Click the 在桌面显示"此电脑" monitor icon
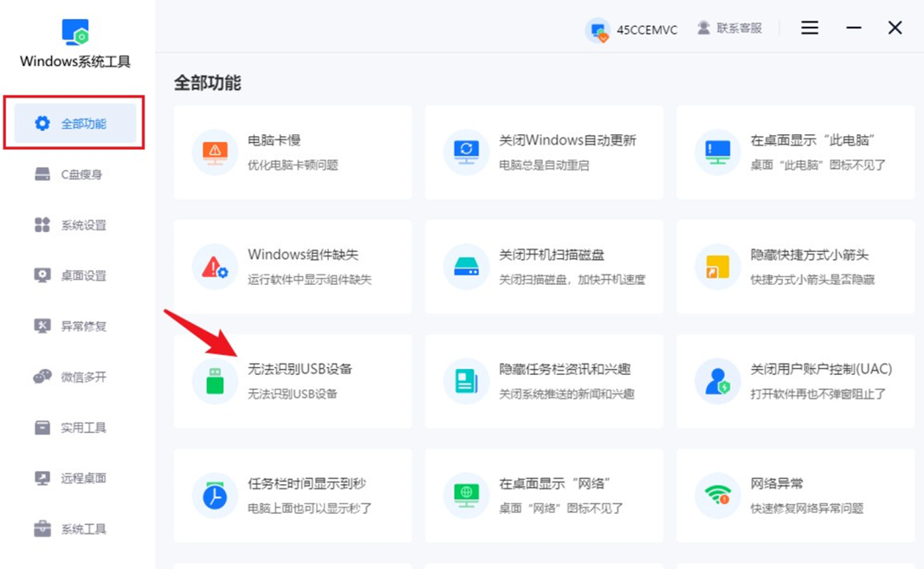 tap(717, 152)
